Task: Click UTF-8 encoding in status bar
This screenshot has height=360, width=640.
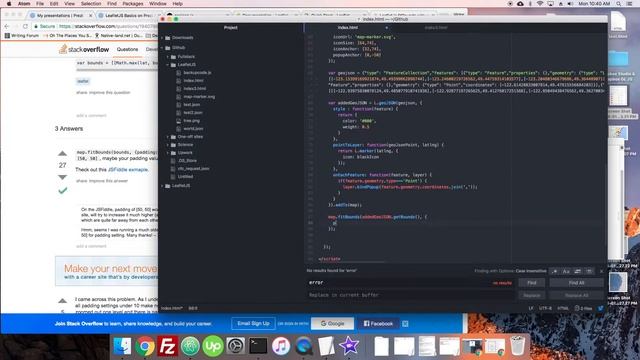Action: (x=545, y=309)
